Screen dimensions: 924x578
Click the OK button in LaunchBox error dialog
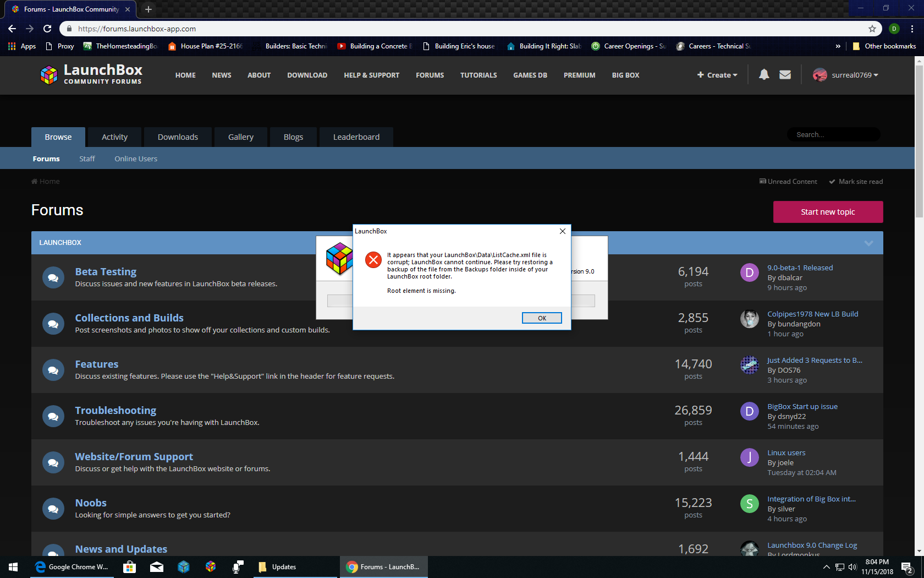click(542, 318)
